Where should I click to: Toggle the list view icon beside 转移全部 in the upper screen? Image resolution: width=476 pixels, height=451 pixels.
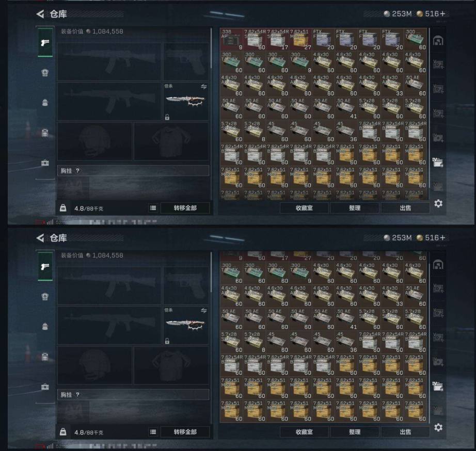pos(153,208)
